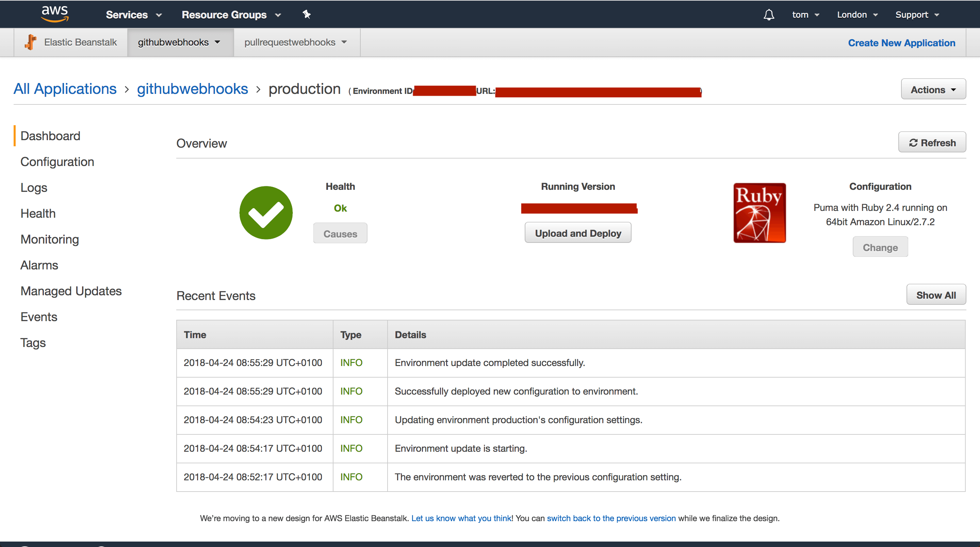Open Monitoring in the sidebar

(x=50, y=239)
